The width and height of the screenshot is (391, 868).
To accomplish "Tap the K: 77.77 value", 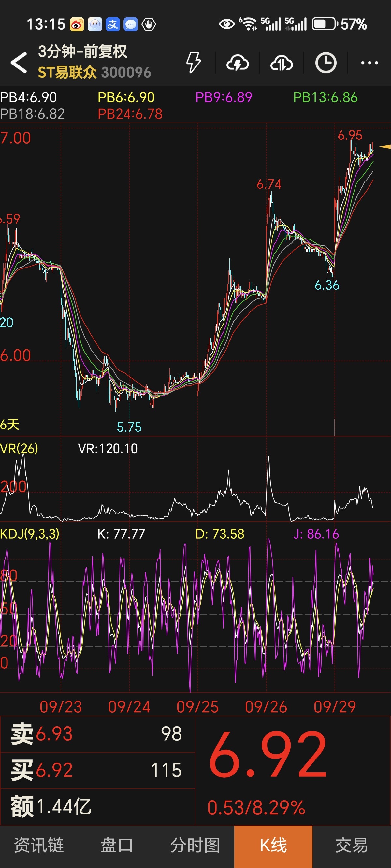I will [121, 534].
